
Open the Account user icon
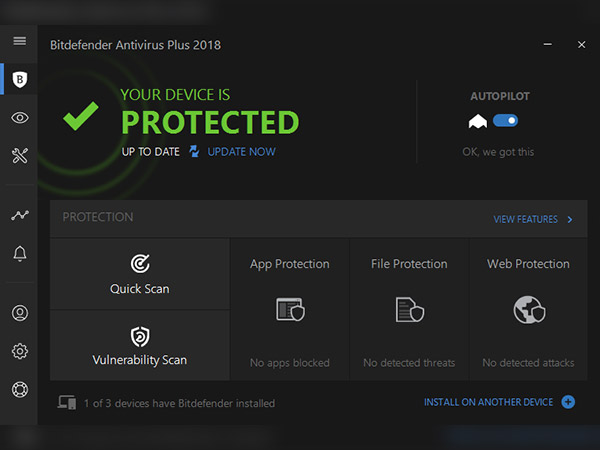[19, 313]
